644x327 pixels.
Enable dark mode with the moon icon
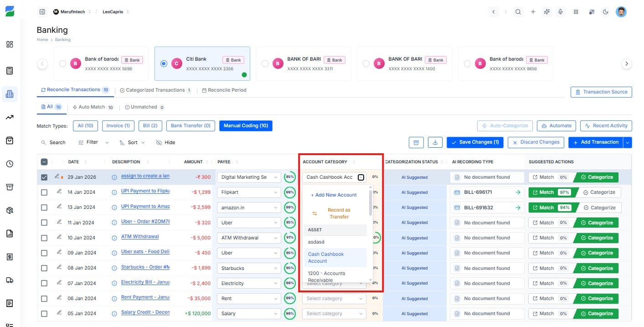pos(606,11)
